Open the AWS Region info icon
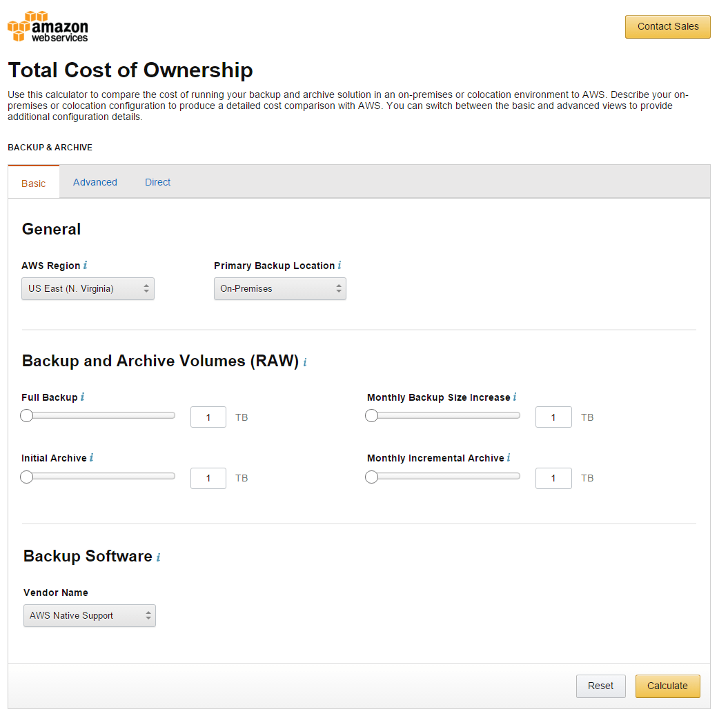 pyautogui.click(x=86, y=265)
